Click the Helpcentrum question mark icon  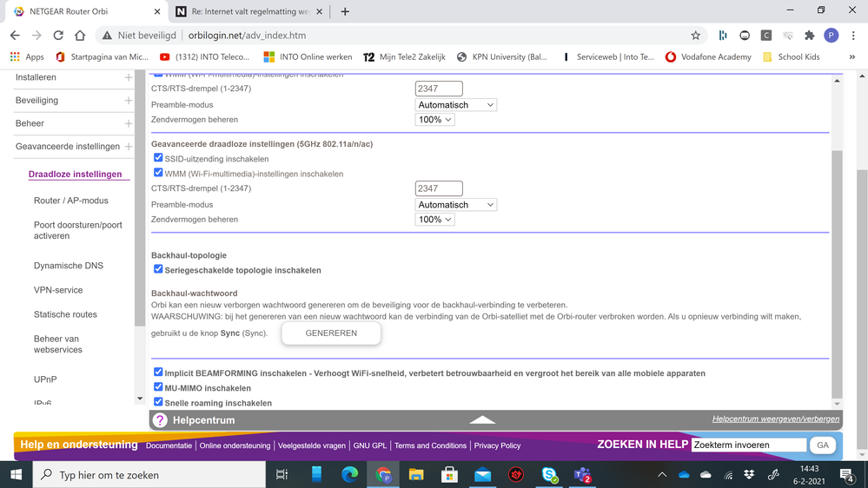pos(160,420)
